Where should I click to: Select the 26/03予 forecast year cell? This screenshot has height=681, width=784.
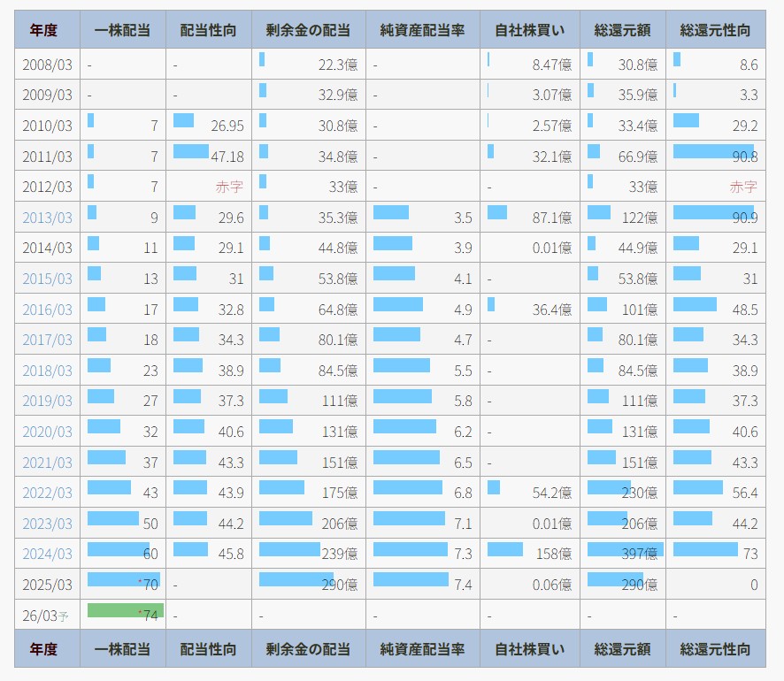tap(48, 616)
